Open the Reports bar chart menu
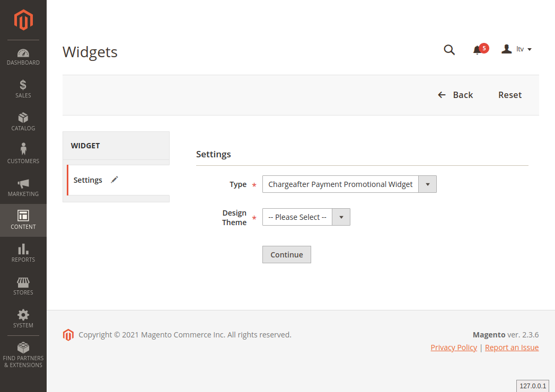555x392 pixels. (x=23, y=253)
